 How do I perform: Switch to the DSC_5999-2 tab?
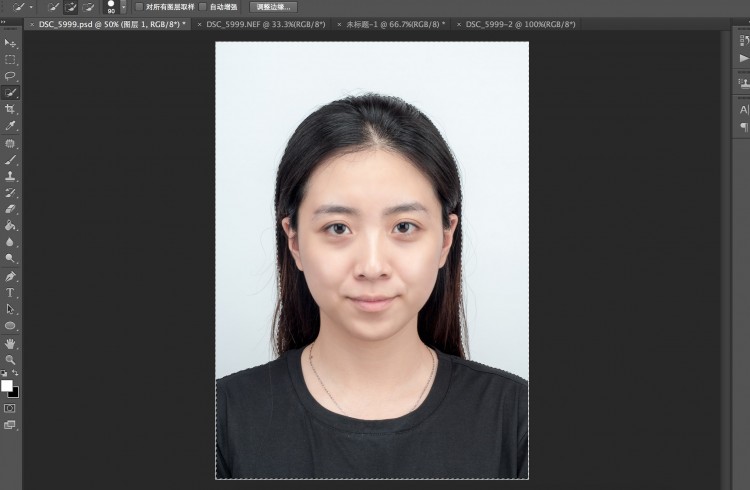click(520, 24)
